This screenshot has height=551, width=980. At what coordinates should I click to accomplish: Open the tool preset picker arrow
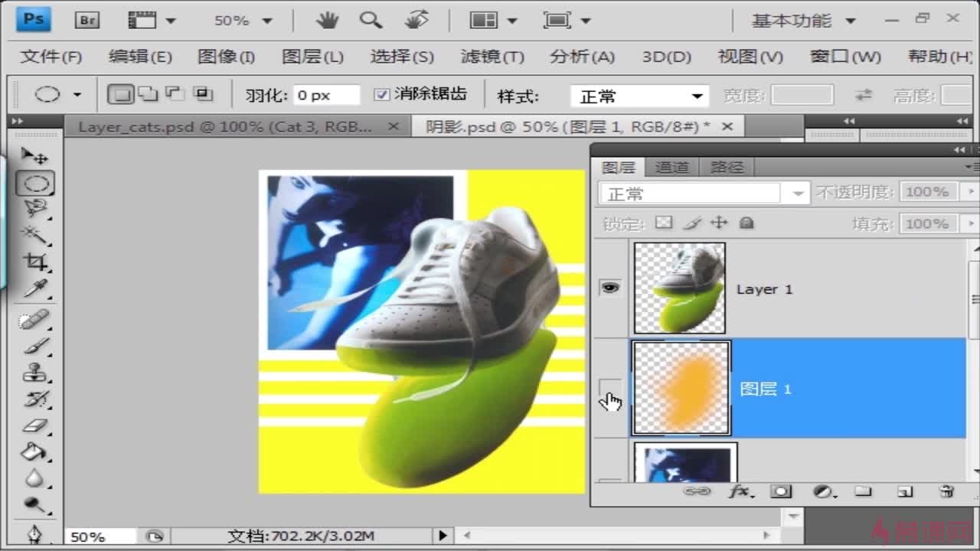pos(77,95)
